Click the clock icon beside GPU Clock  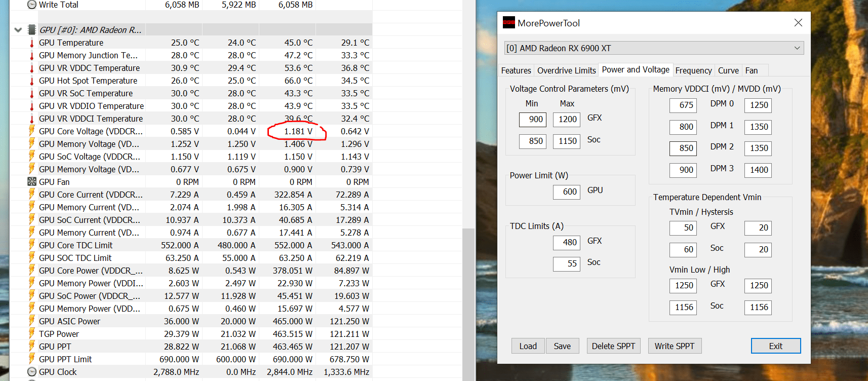pos(32,372)
